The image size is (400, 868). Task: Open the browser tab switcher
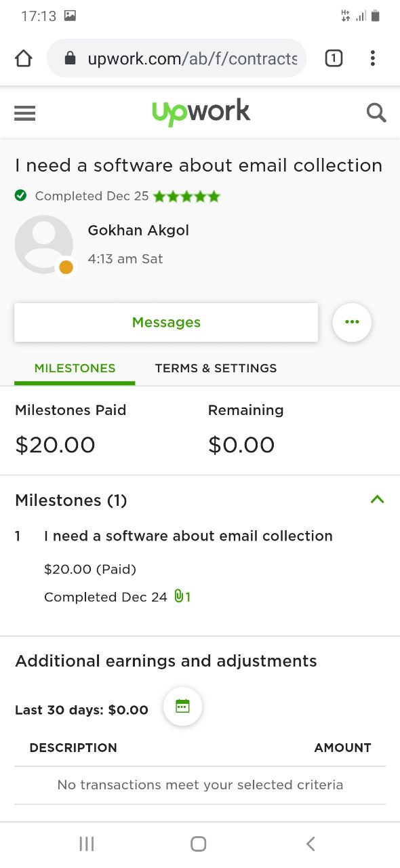(x=334, y=59)
